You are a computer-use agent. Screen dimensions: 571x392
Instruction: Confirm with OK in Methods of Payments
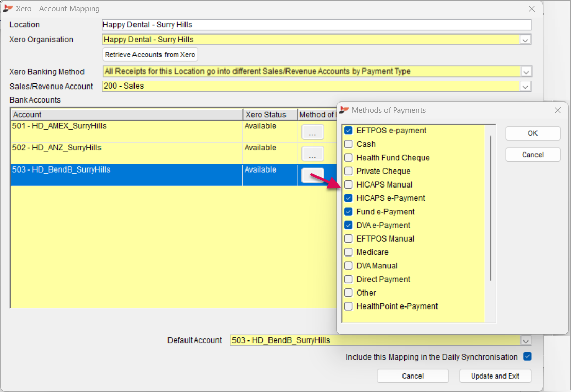[532, 133]
